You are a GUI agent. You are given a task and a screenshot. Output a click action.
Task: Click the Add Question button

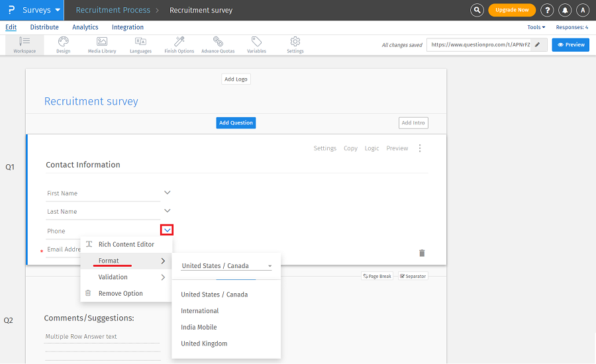236,122
